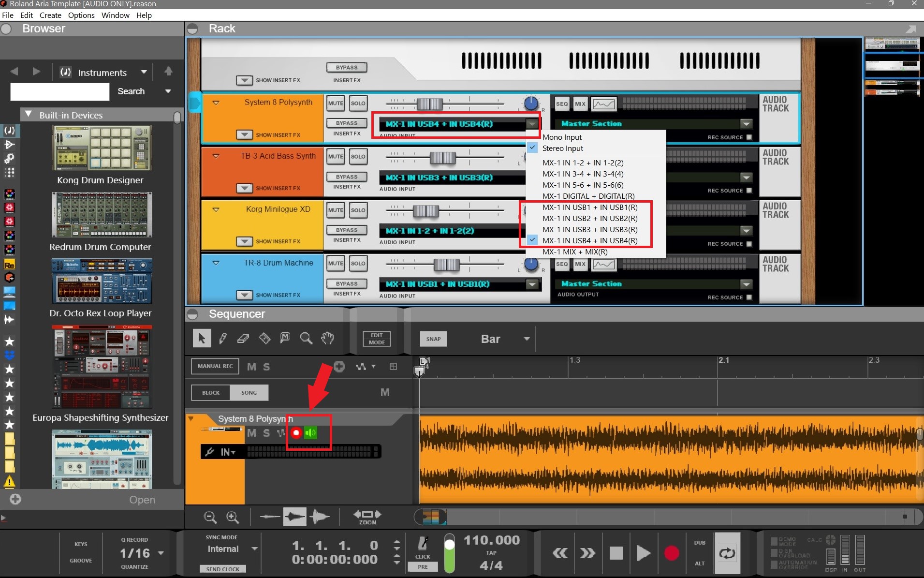Choose MX-1 IN USB1 + IN USB1(R)
Image resolution: width=924 pixels, height=578 pixels.
click(590, 207)
